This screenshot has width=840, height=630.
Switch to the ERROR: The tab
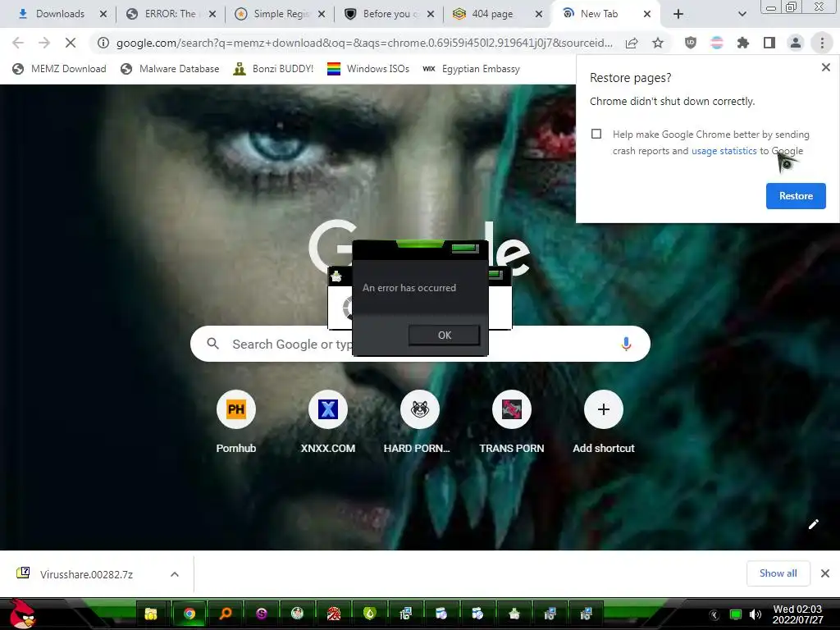pos(170,14)
